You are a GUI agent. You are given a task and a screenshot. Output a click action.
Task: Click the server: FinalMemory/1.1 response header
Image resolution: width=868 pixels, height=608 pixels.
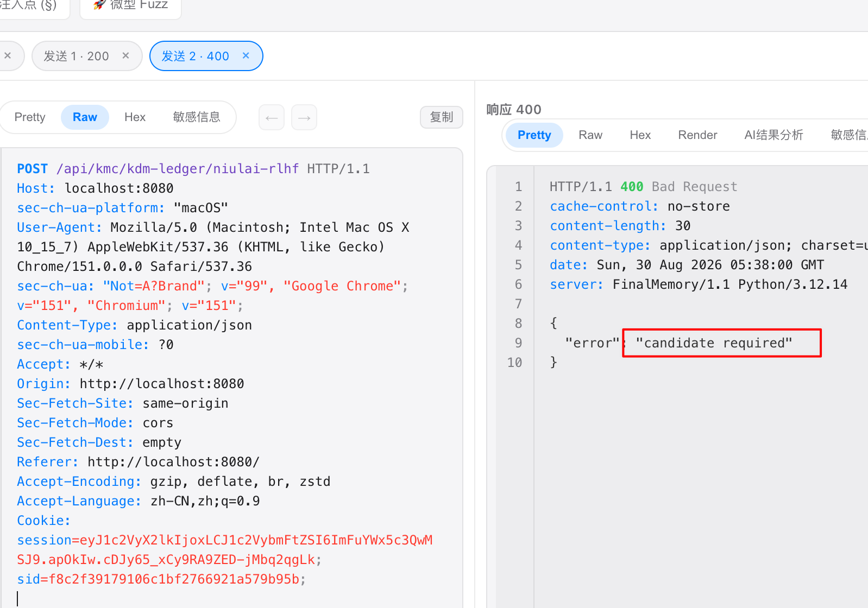(699, 284)
